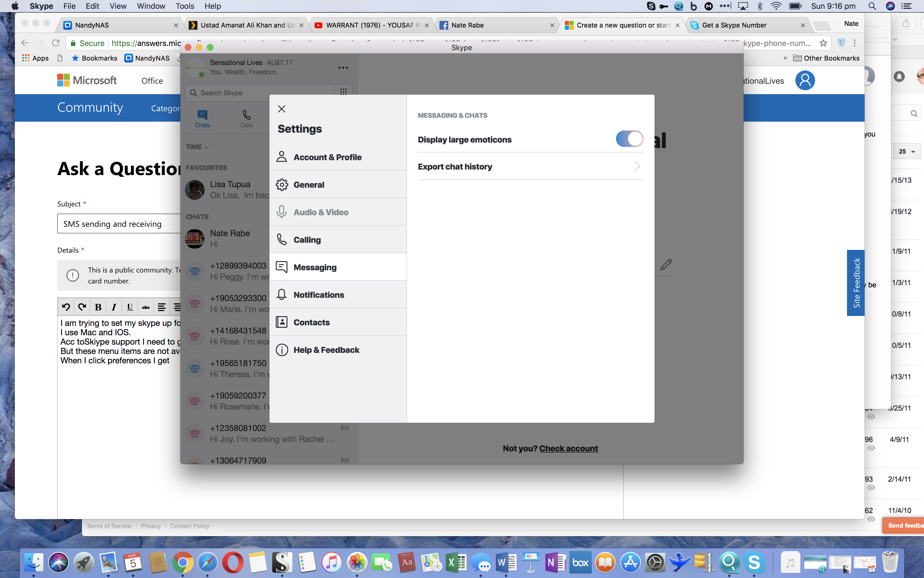The image size is (924, 578).
Task: Click the Check account link
Action: pos(568,448)
